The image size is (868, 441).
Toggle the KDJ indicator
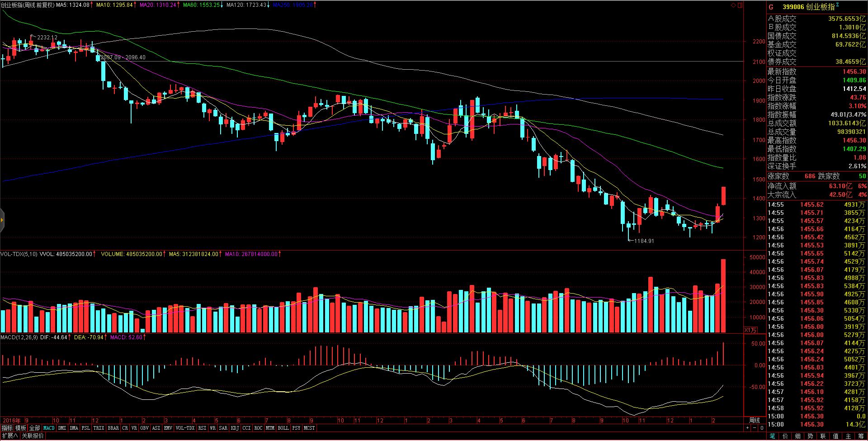pos(235,428)
